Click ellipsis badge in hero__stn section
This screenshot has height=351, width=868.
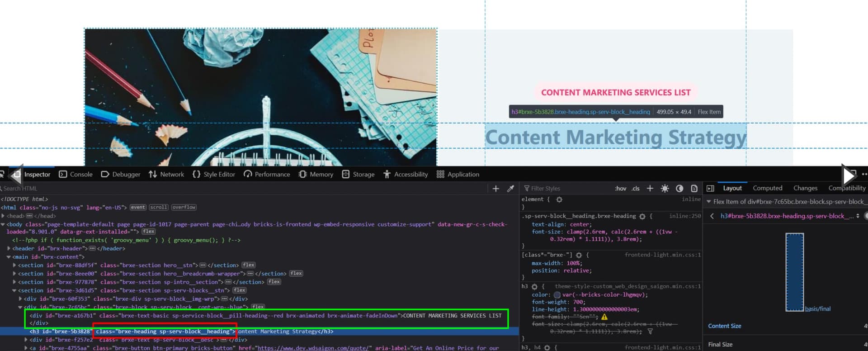[203, 265]
